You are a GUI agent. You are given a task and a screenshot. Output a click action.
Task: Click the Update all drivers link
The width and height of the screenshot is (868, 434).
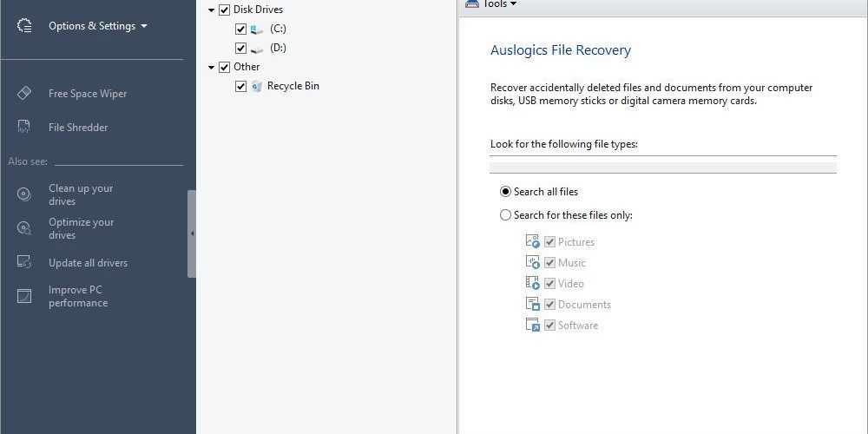point(88,263)
